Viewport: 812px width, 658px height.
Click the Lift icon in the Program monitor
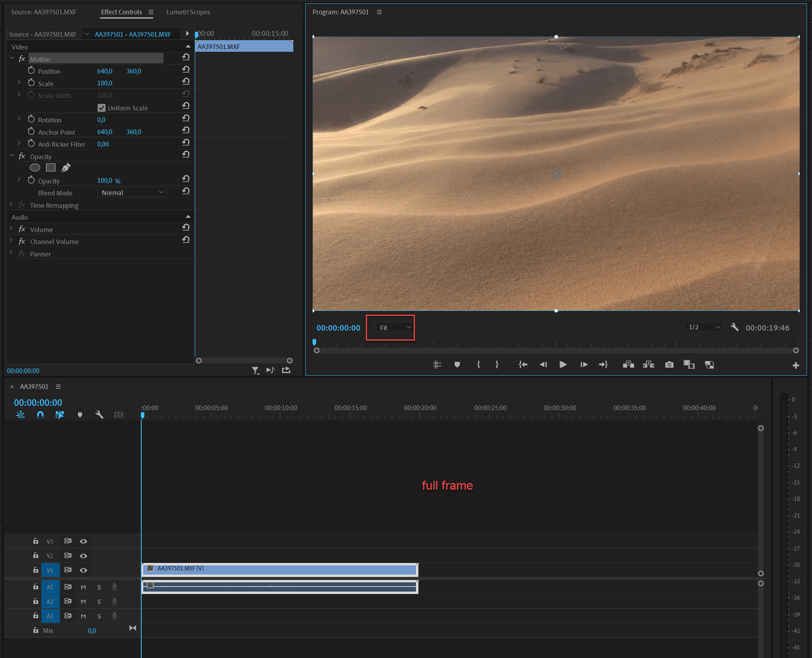[628, 365]
